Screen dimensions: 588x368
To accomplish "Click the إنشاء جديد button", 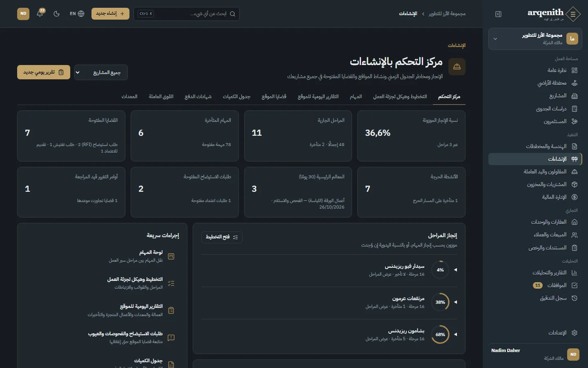I will (x=110, y=13).
